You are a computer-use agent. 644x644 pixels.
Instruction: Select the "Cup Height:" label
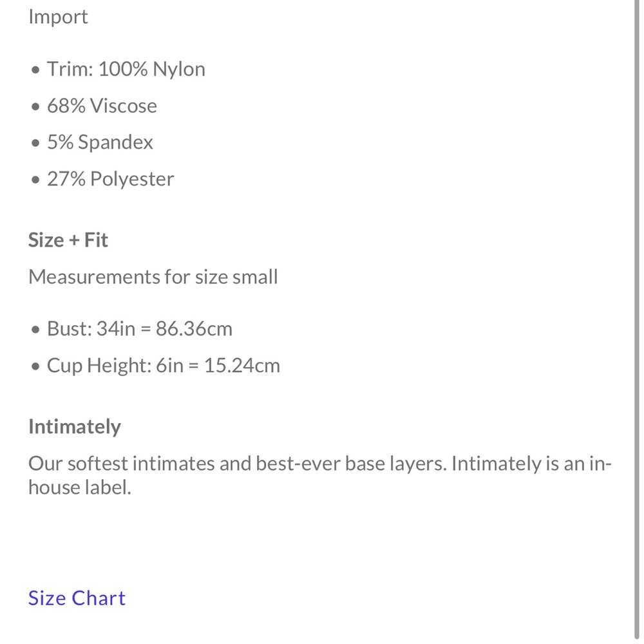[99, 366]
